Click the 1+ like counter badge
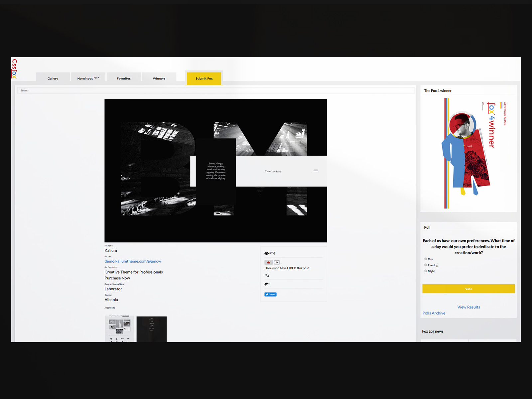Viewport: 532px width, 399px height. pyautogui.click(x=277, y=262)
